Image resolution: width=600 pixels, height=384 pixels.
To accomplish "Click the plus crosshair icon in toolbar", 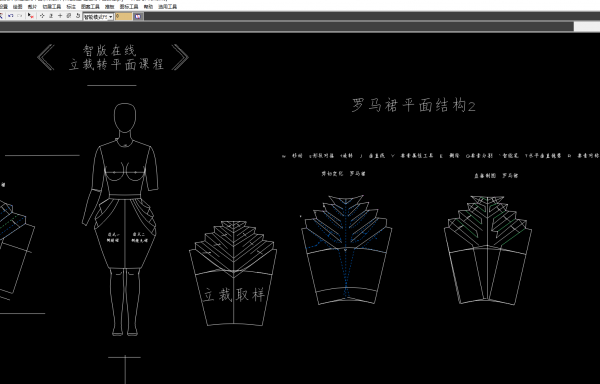I will 60,16.
